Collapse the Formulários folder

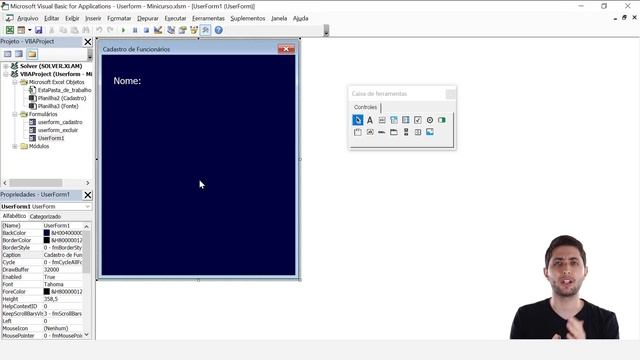[15, 114]
